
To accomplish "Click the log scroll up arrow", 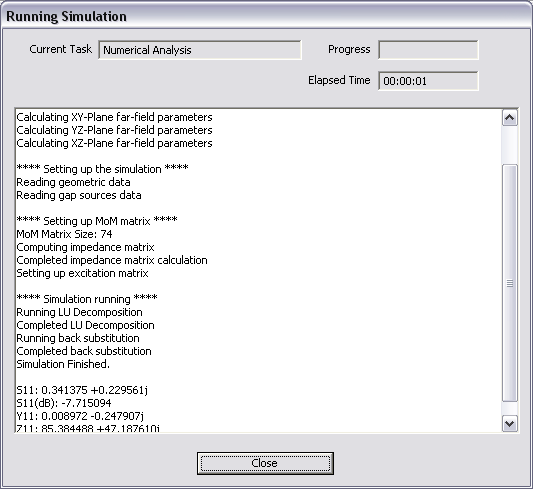I will pos(510,118).
